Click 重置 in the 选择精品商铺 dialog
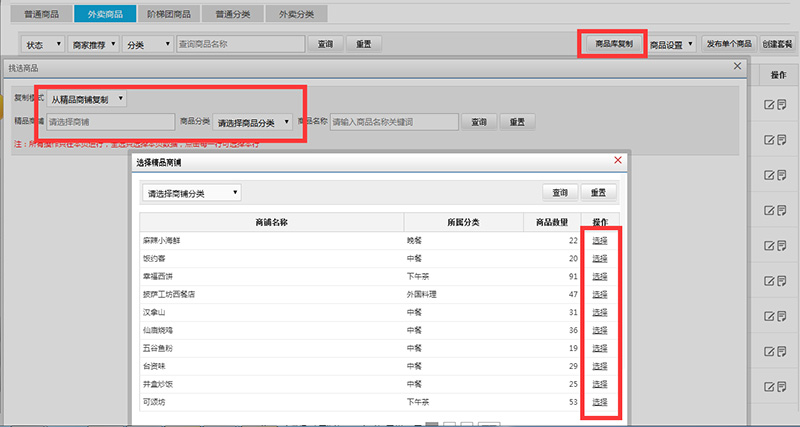800x427 pixels. [598, 192]
